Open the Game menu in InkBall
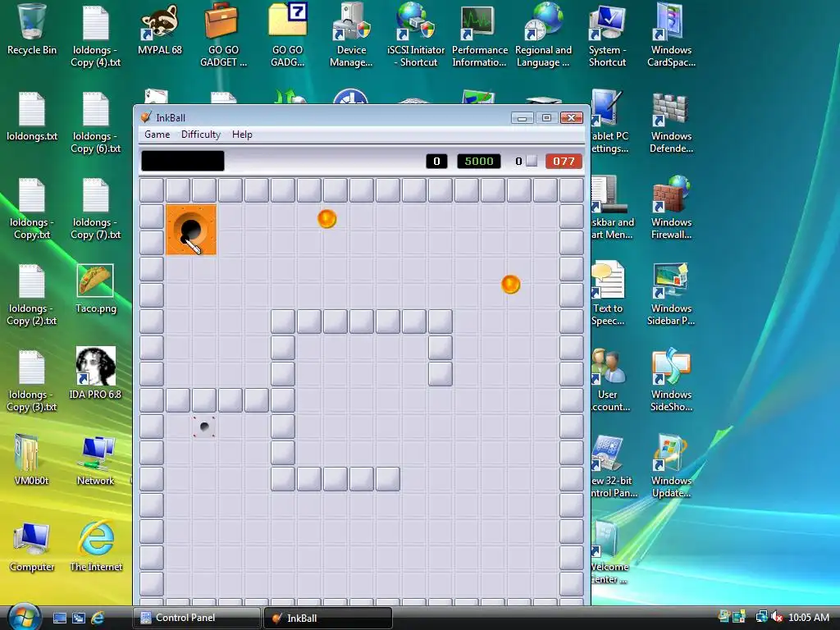The image size is (840, 630). point(157,135)
